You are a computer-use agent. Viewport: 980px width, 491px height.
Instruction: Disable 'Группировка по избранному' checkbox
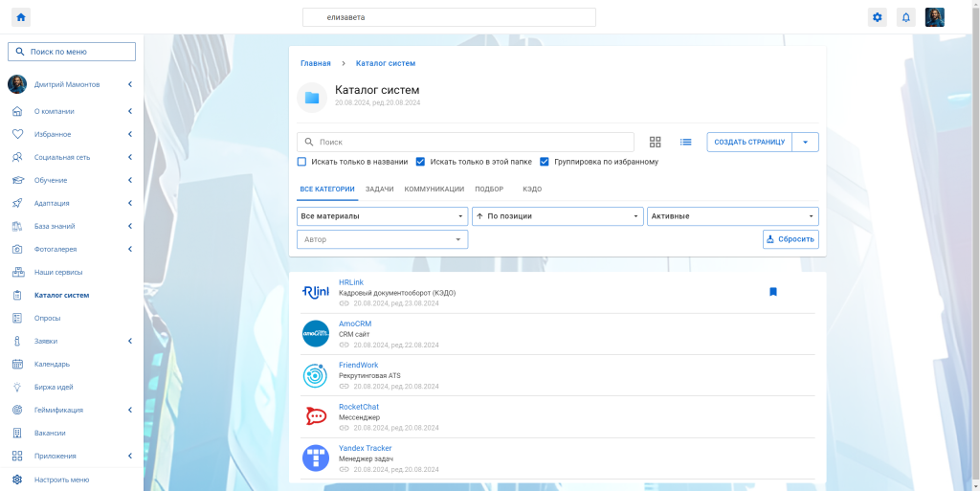click(545, 162)
